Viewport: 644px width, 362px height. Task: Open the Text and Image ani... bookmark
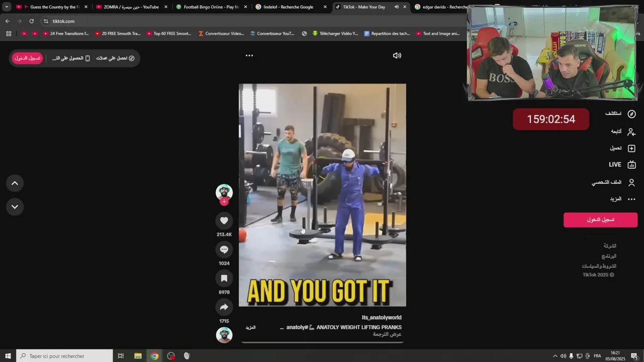tap(438, 34)
